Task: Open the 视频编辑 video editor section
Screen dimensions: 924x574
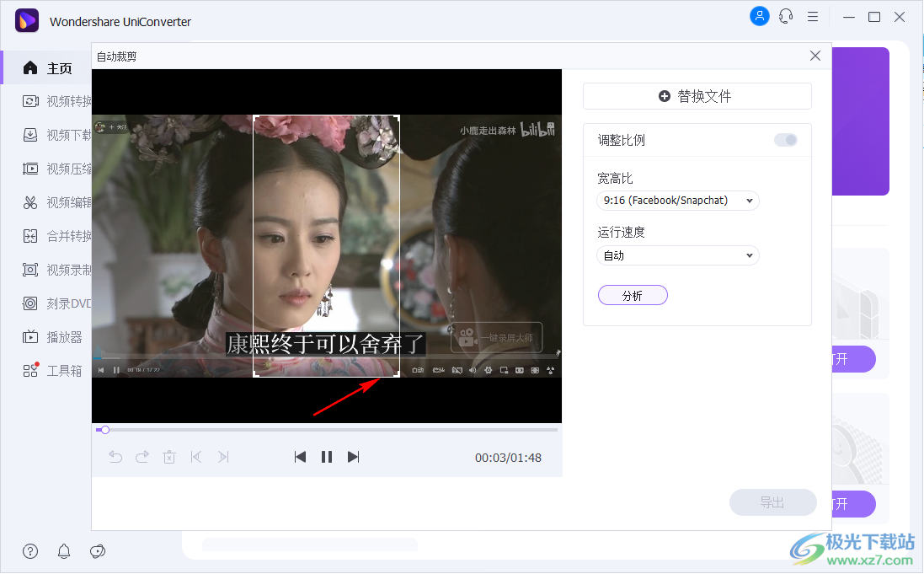Action: point(56,202)
